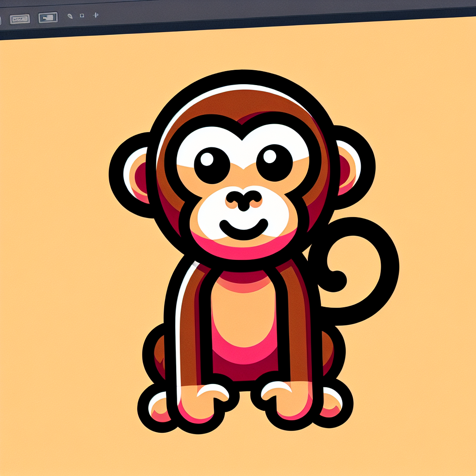Screen dimensions: 476x476
Task: Click the leaf-shaped icon in the toolbar
Action: click(x=70, y=16)
